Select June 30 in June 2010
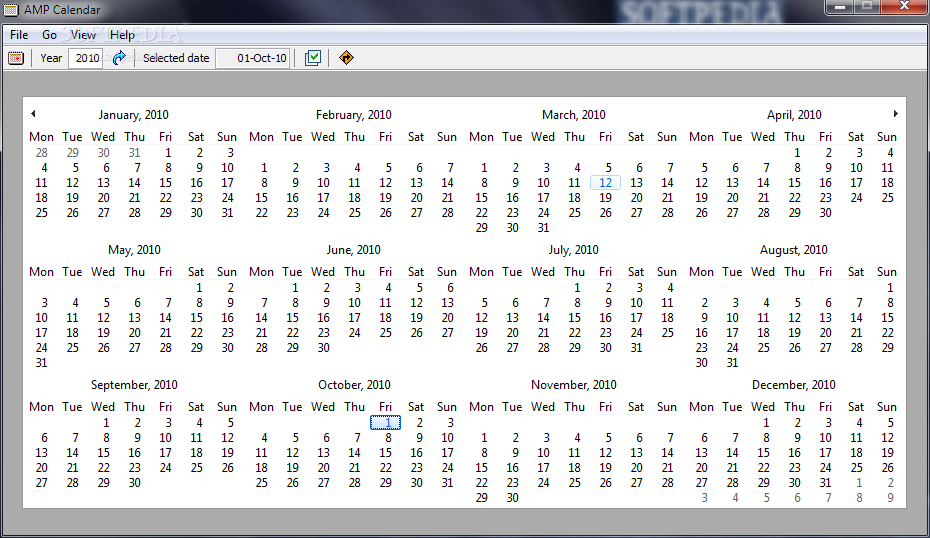Image resolution: width=930 pixels, height=538 pixels. tap(323, 348)
